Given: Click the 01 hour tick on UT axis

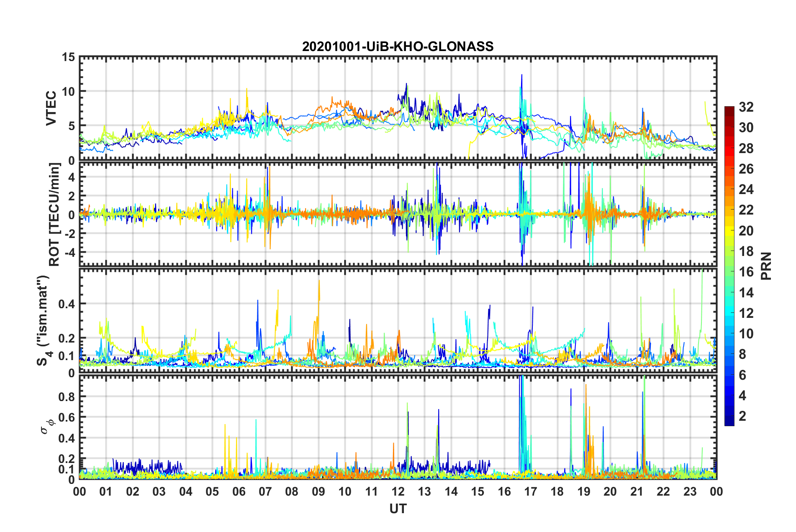Looking at the screenshot, I should [x=106, y=491].
